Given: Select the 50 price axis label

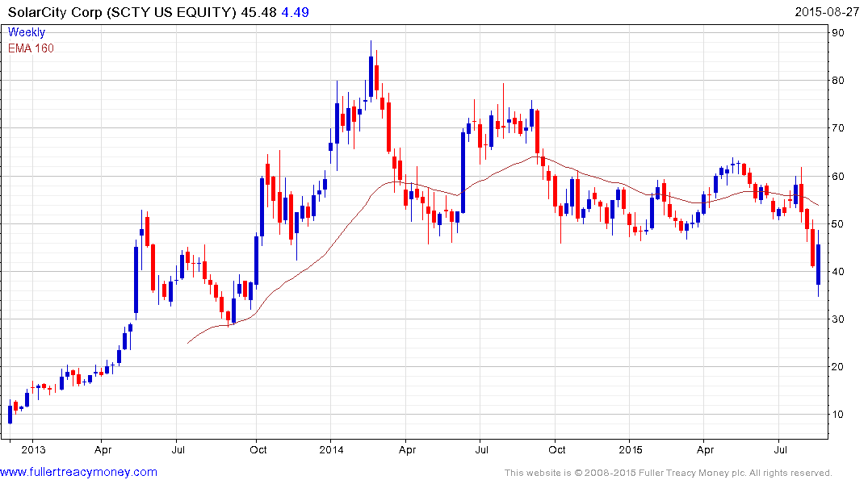Looking at the screenshot, I should [x=838, y=224].
